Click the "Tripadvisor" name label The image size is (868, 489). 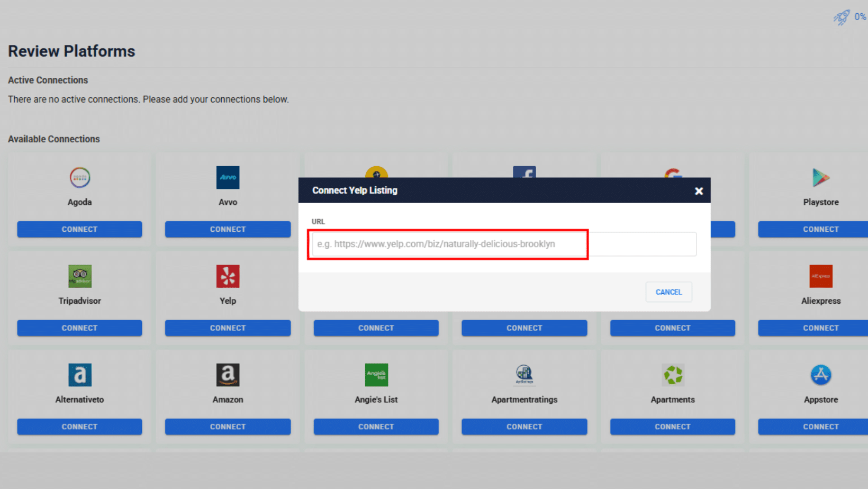(x=79, y=301)
